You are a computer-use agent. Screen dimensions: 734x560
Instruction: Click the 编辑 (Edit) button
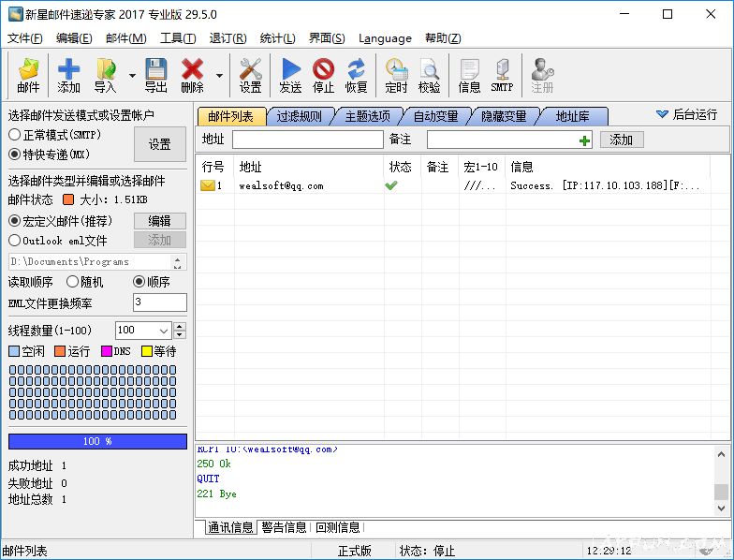(x=159, y=221)
